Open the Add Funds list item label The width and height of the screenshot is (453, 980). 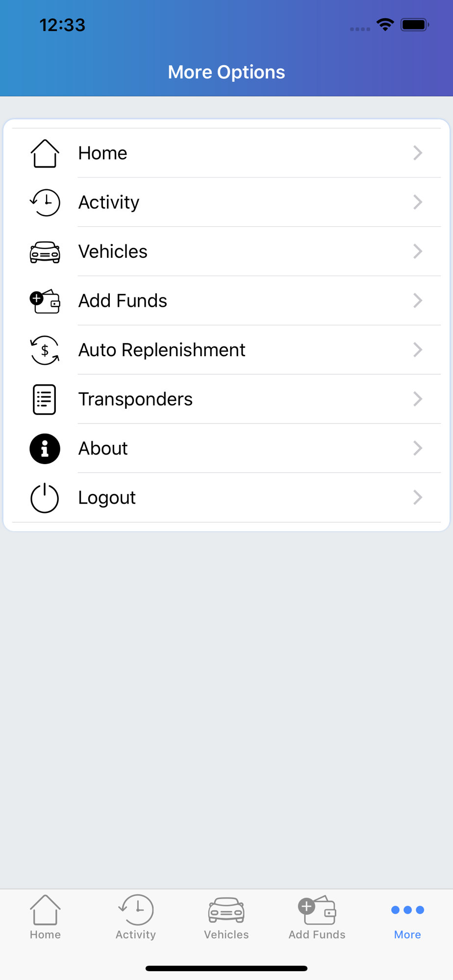click(123, 301)
